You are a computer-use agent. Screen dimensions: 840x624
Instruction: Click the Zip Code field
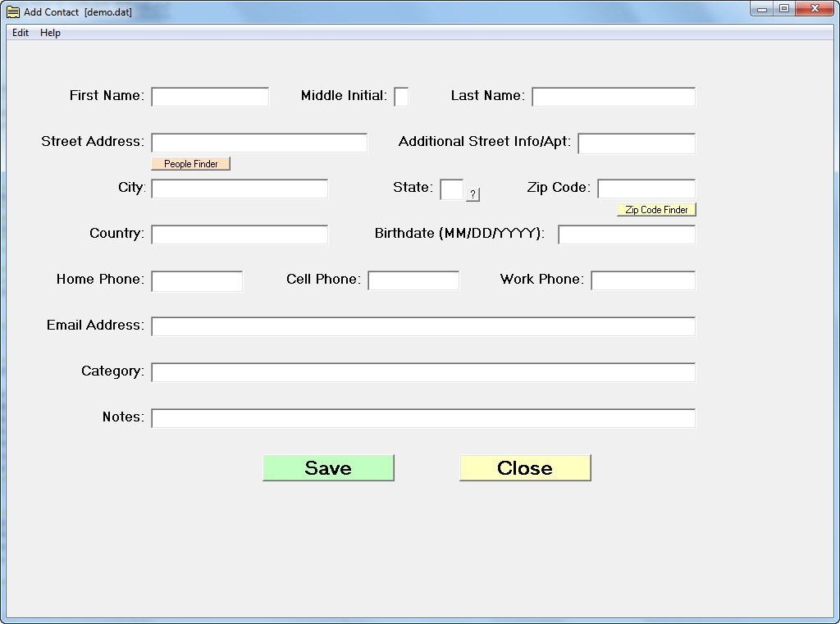tap(645, 188)
